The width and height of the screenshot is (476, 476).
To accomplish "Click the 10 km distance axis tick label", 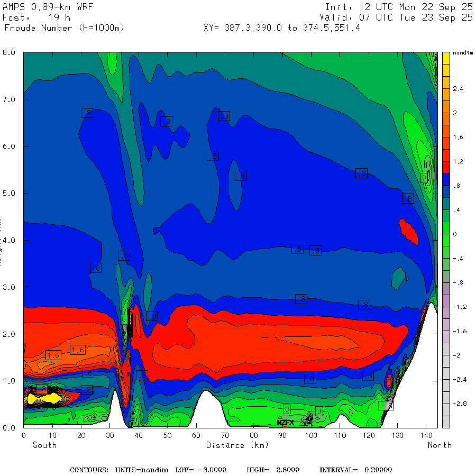I will [52, 436].
